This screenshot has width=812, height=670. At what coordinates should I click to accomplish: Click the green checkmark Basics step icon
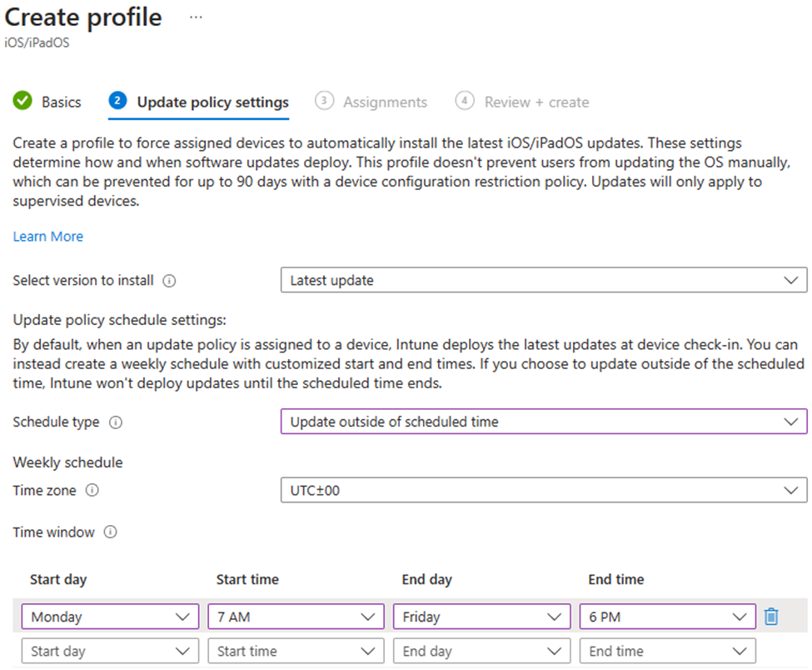tap(22, 102)
